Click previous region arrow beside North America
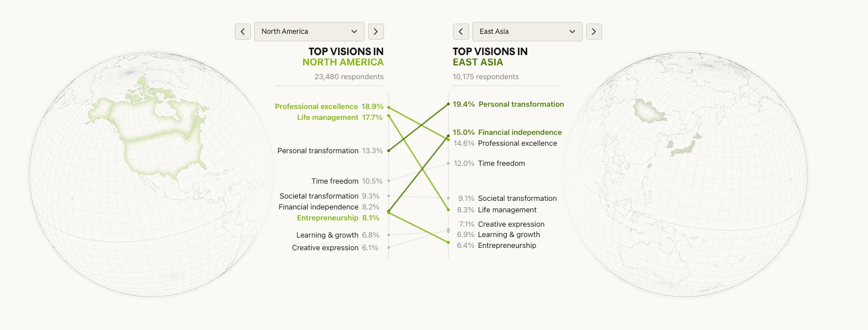Screen dimensions: 868x330 click(x=243, y=32)
